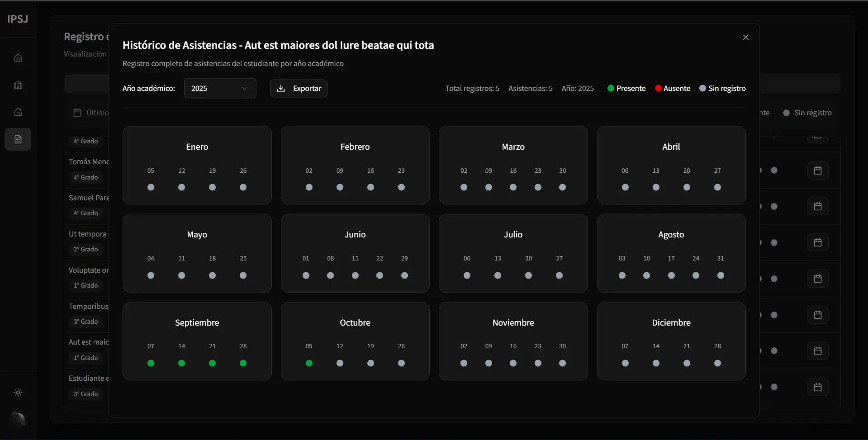Expand the Año académico 2025 dropdown

point(220,88)
